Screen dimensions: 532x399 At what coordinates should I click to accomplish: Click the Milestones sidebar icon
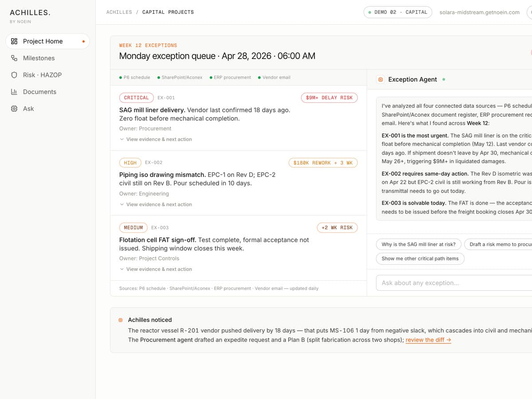(14, 58)
